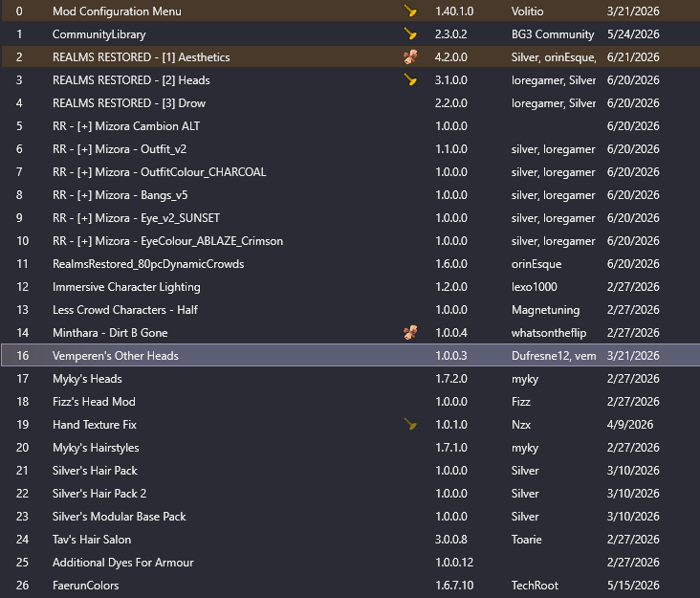Click version 1.7.2.0 of Myky's Heads
700x598 pixels.
451,379
